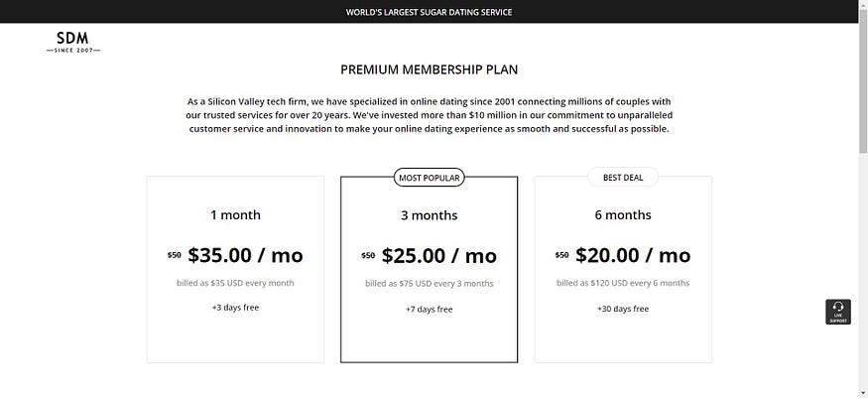Click the crossed-out $50 on 6 months plan
The image size is (868, 398).
[561, 255]
